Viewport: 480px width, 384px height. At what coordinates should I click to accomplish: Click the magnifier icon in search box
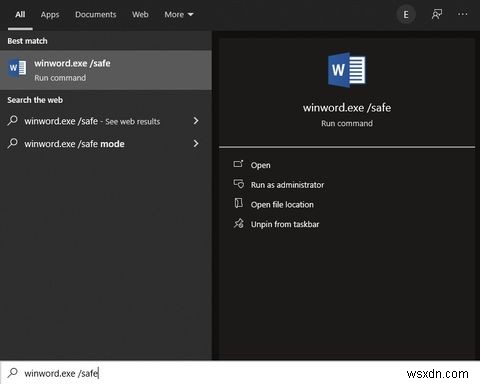click(x=13, y=372)
